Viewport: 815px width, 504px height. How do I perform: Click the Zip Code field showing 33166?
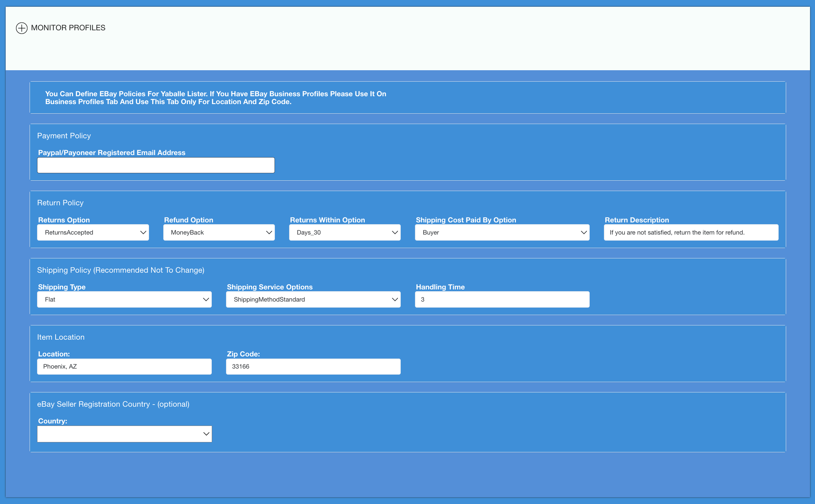pyautogui.click(x=313, y=366)
